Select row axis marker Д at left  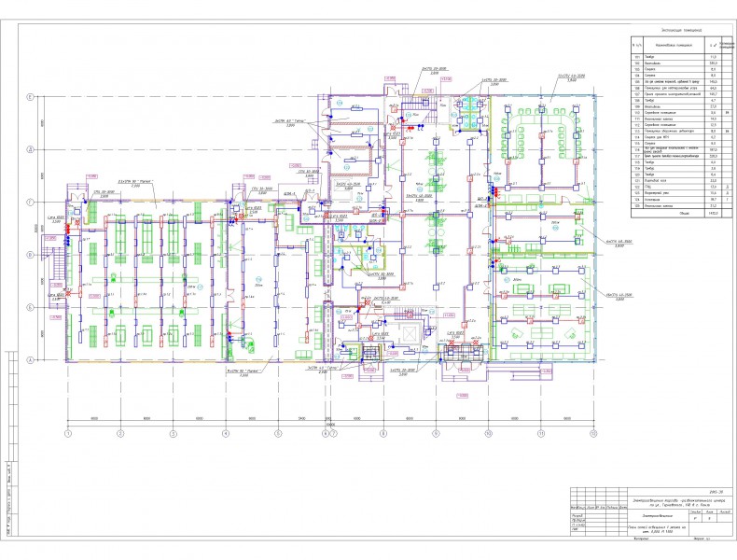32,149
